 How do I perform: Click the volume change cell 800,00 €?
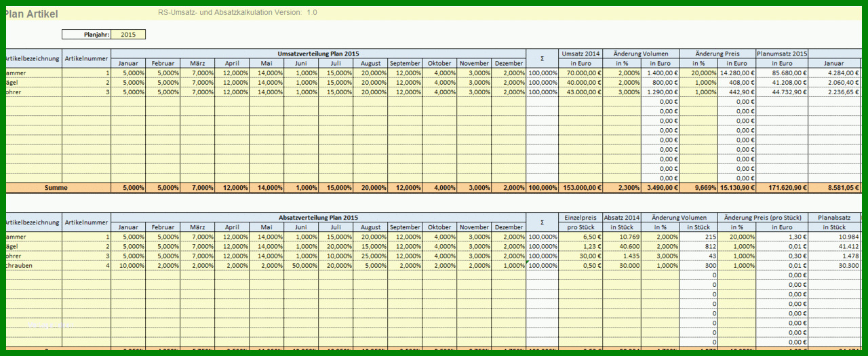click(660, 82)
